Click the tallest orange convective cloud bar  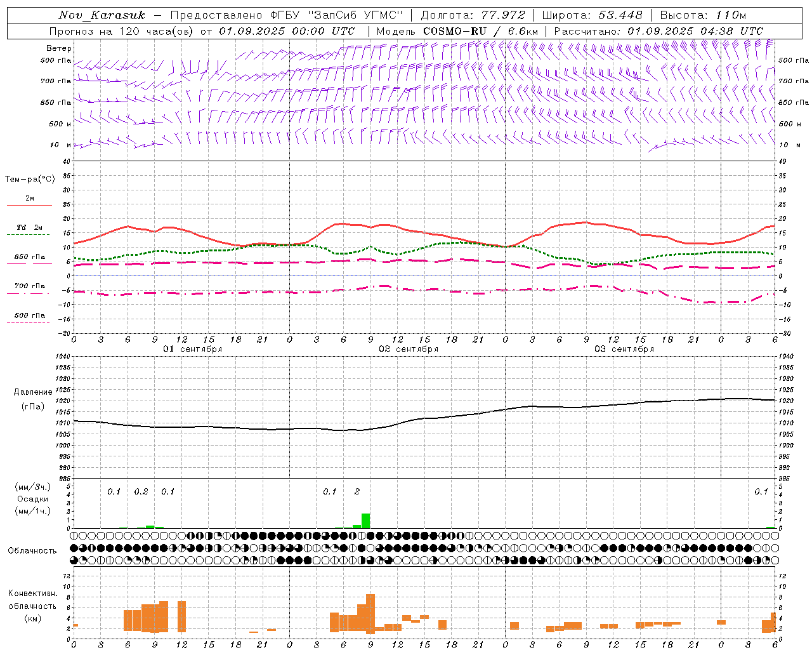click(x=370, y=614)
